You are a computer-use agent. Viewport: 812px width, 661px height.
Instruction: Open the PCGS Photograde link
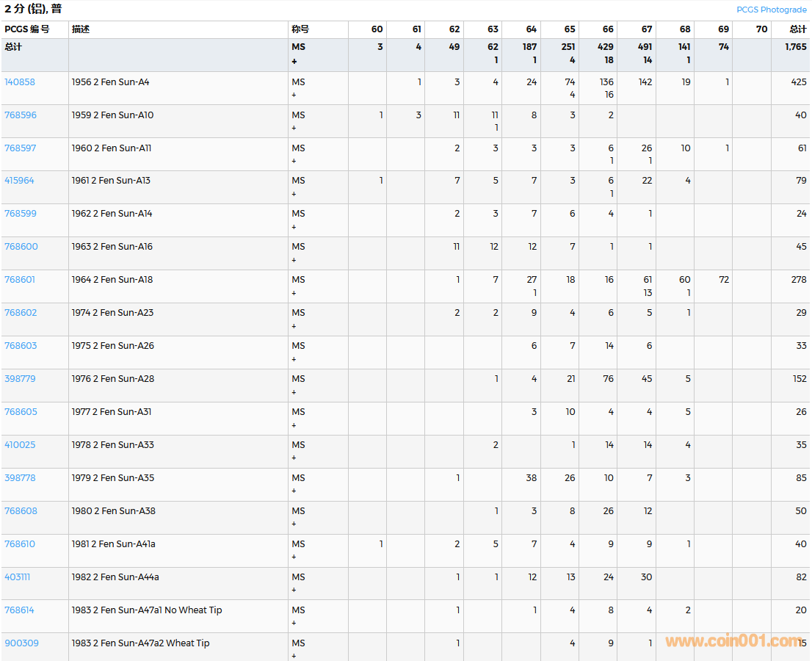771,10
